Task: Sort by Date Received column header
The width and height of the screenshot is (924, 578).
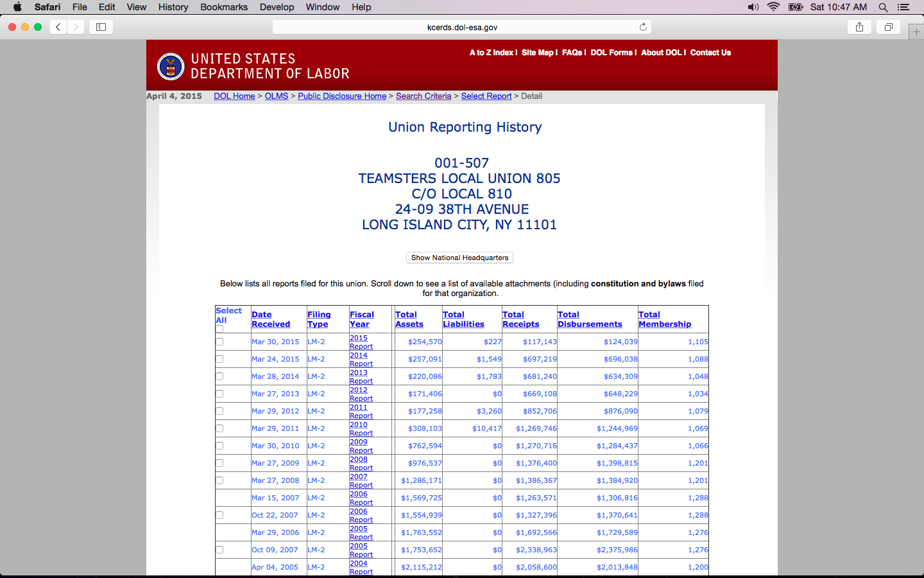Action: coord(271,319)
